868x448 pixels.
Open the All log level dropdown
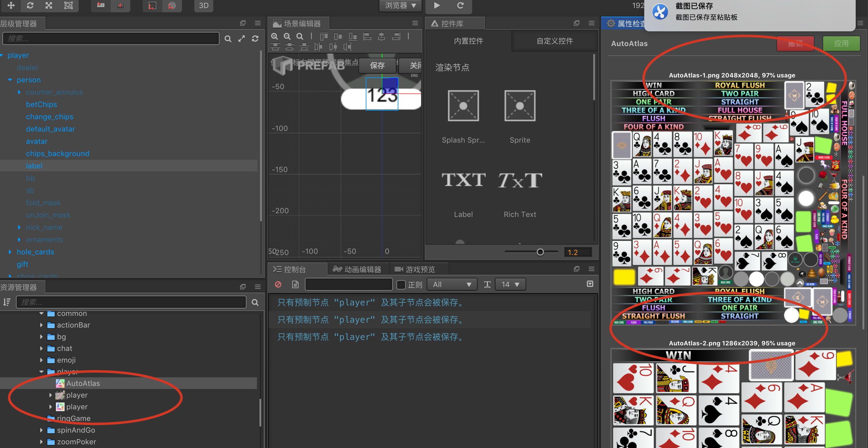point(452,285)
